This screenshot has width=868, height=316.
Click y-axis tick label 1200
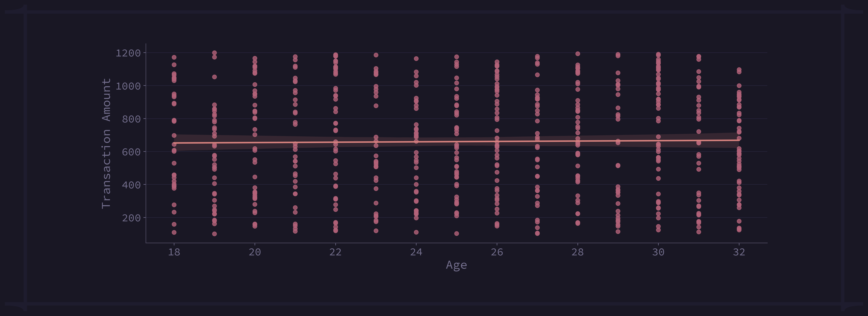click(128, 53)
